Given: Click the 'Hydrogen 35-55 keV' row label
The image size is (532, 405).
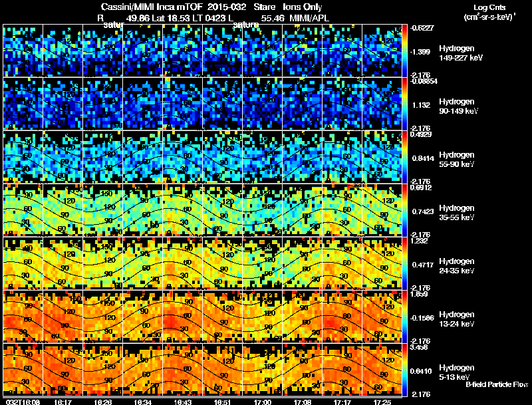Looking at the screenshot, I should click(457, 213).
